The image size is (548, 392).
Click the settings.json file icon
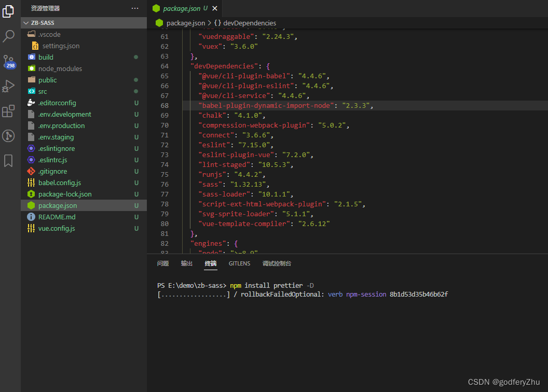(35, 46)
